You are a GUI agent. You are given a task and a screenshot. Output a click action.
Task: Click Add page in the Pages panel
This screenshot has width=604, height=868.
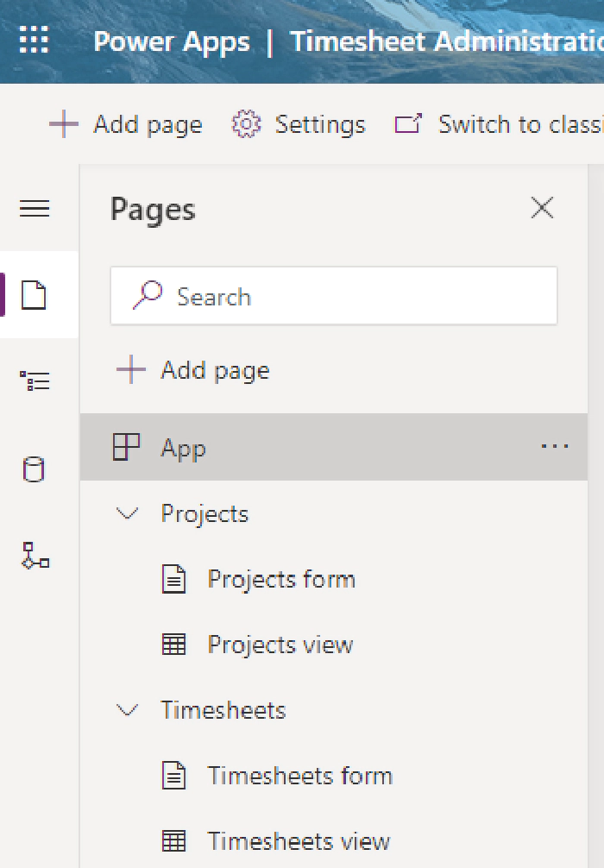tap(192, 370)
